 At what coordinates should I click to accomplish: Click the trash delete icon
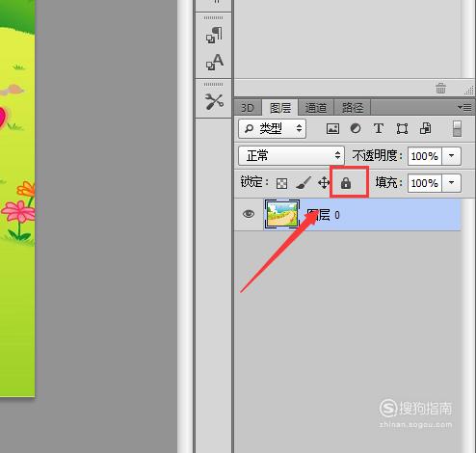(440, 88)
